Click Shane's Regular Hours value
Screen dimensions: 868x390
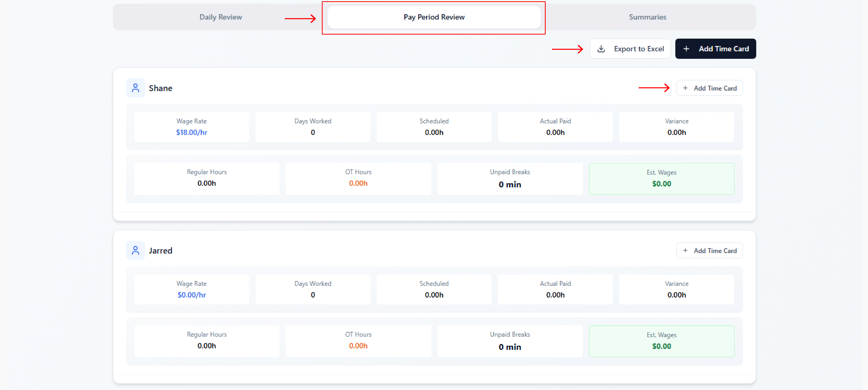tap(207, 183)
